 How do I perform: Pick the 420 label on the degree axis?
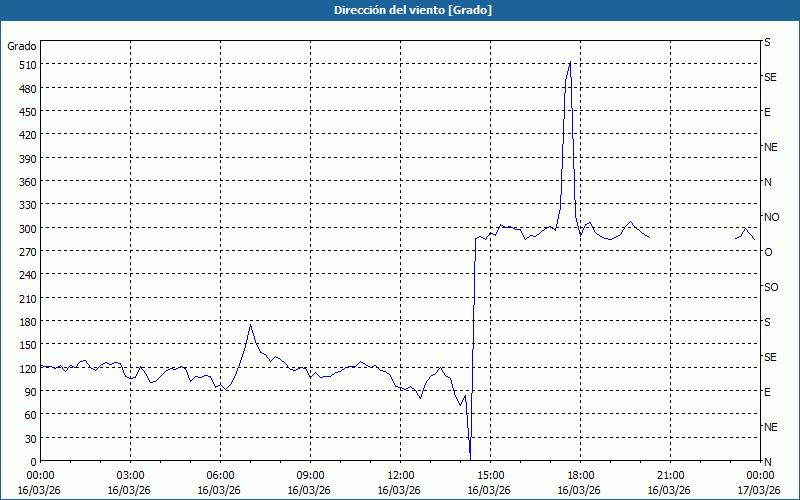28,135
